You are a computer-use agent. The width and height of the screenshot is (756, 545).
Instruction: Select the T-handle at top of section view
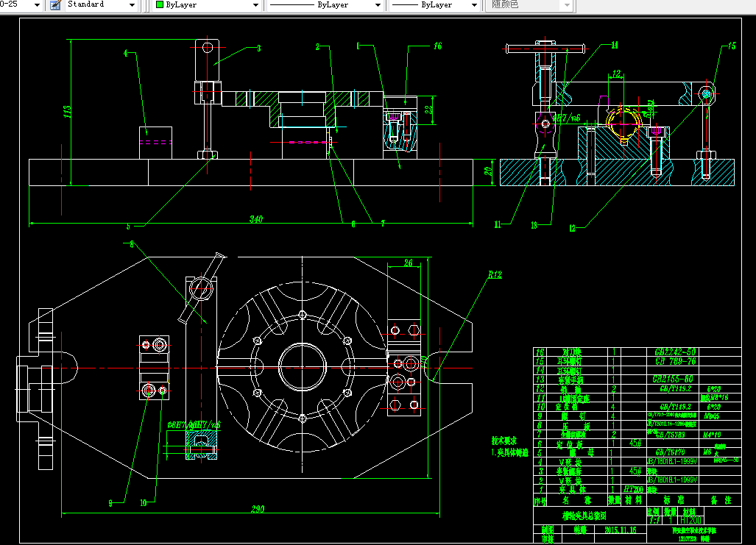pyautogui.click(x=545, y=49)
